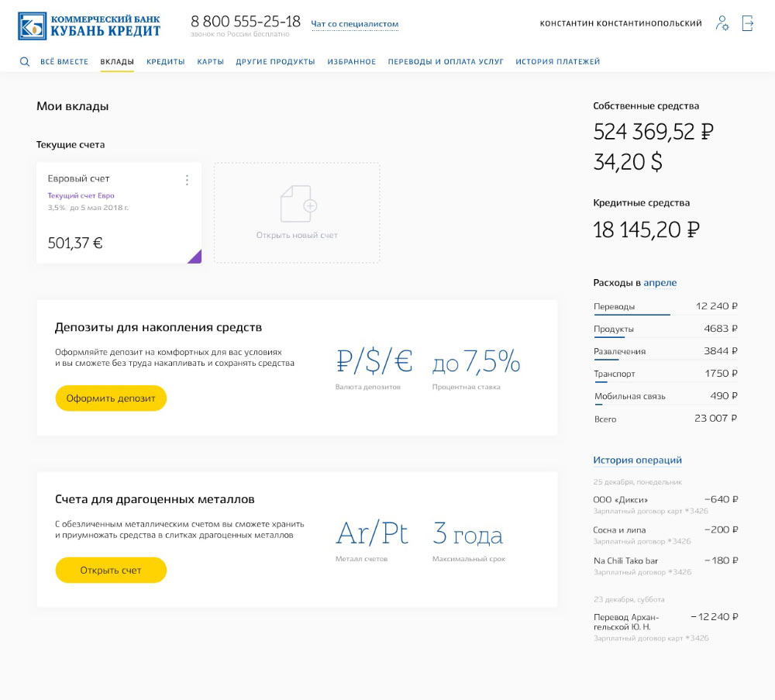Screen dimensions: 775x700
Task: Select the Переводы и оплата услуг tab
Action: (x=445, y=62)
